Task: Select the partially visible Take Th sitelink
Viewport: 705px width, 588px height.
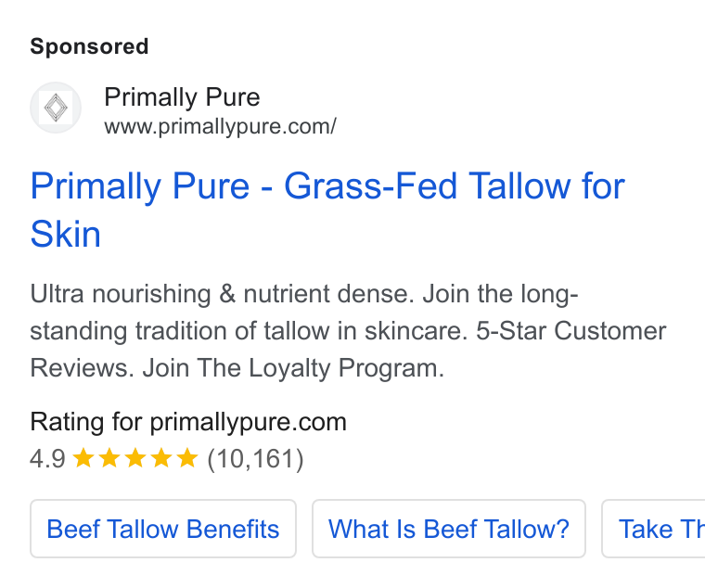Action: click(653, 529)
